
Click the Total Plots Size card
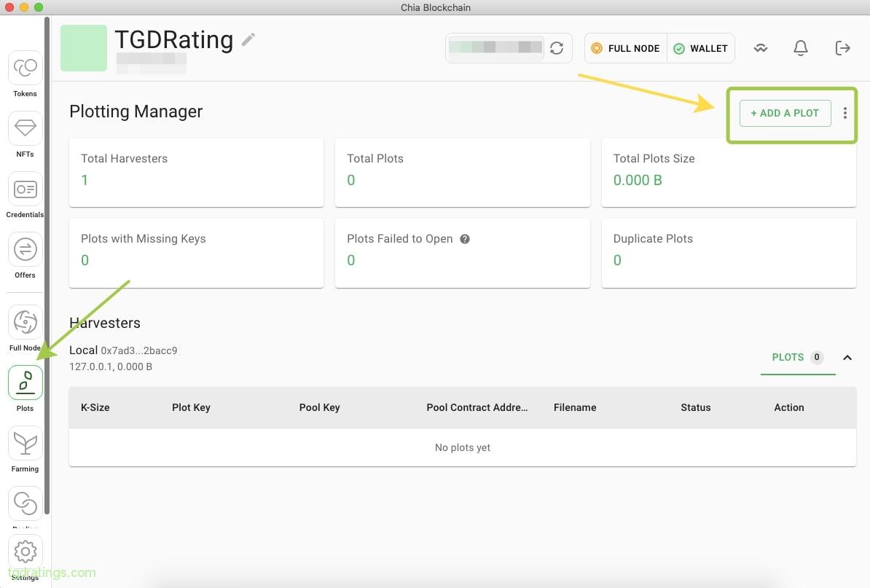[729, 172]
